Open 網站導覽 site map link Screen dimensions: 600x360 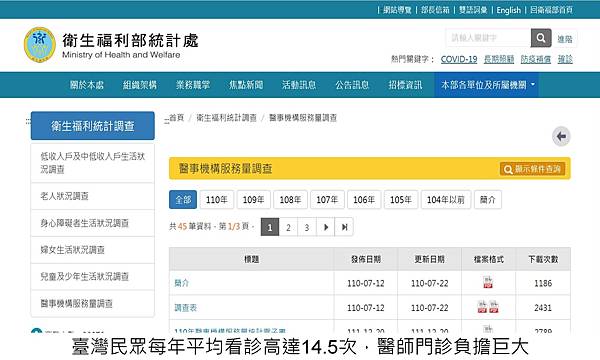(x=397, y=10)
